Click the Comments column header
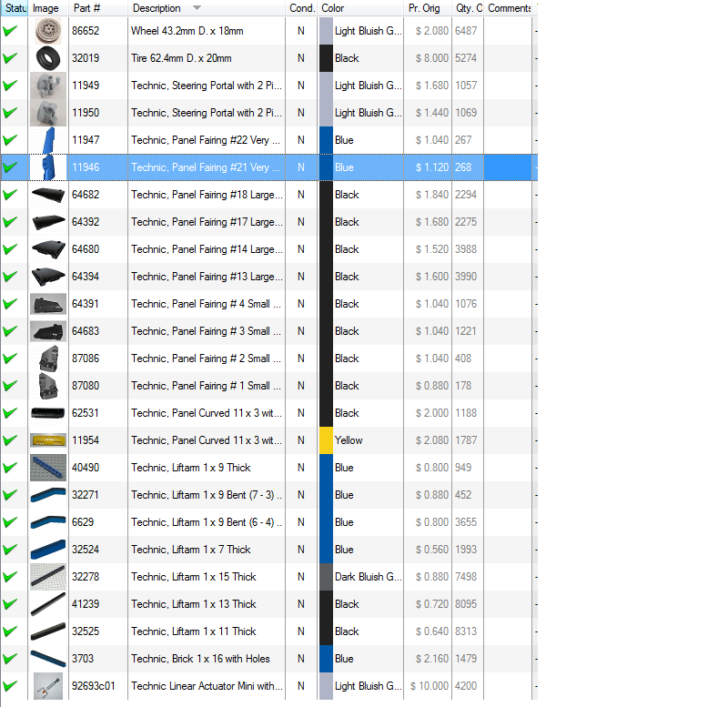Screen dimensions: 728x707 click(x=509, y=8)
